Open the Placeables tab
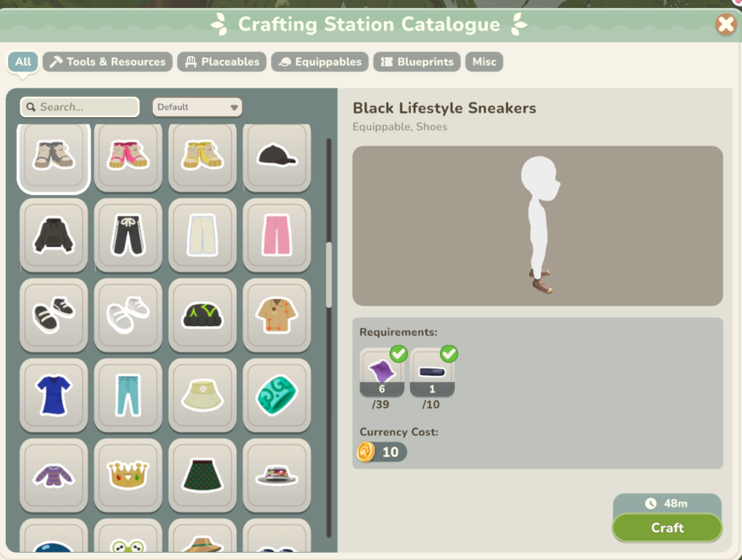 (x=222, y=62)
